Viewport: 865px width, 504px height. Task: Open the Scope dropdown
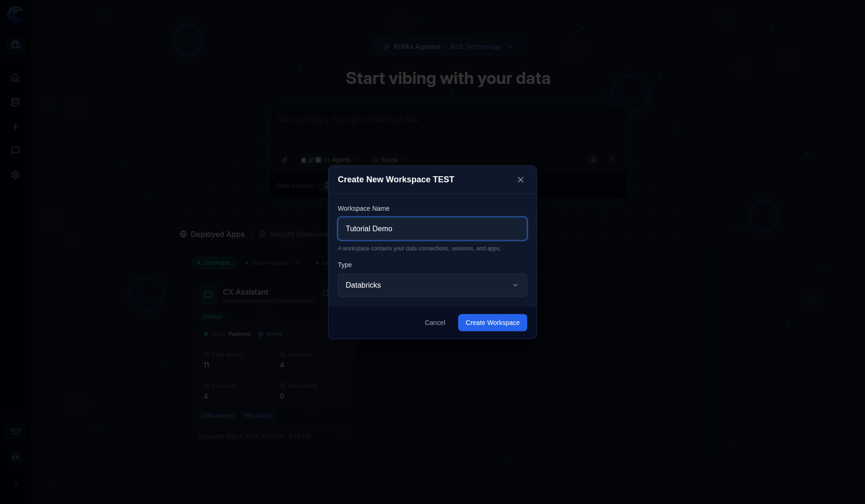(x=389, y=160)
